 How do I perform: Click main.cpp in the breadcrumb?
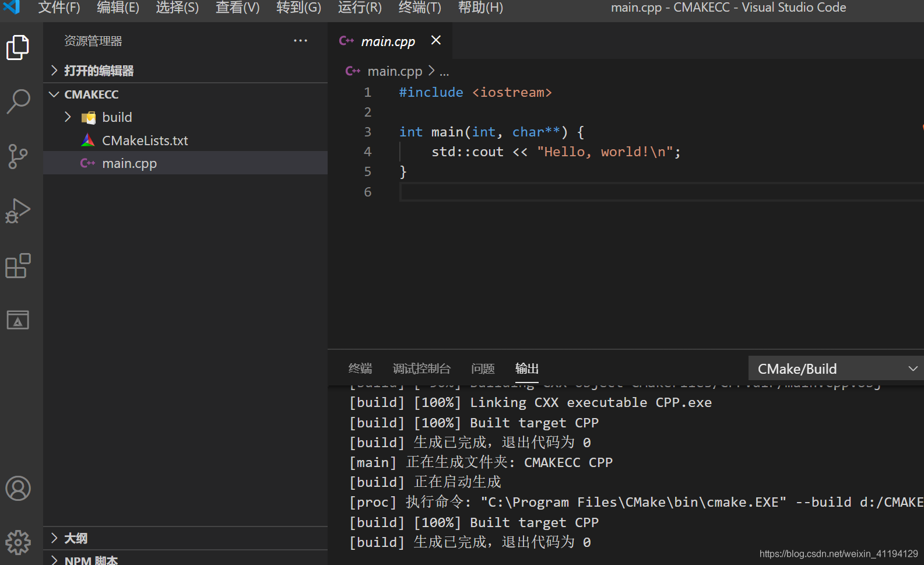[395, 71]
